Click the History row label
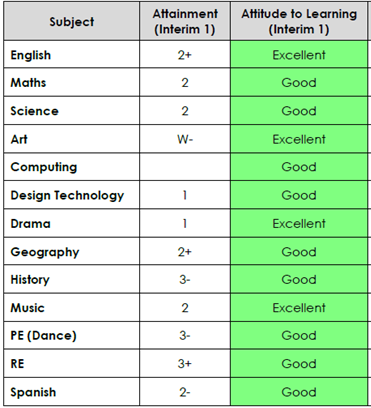The width and height of the screenshot is (371, 408). (72, 279)
